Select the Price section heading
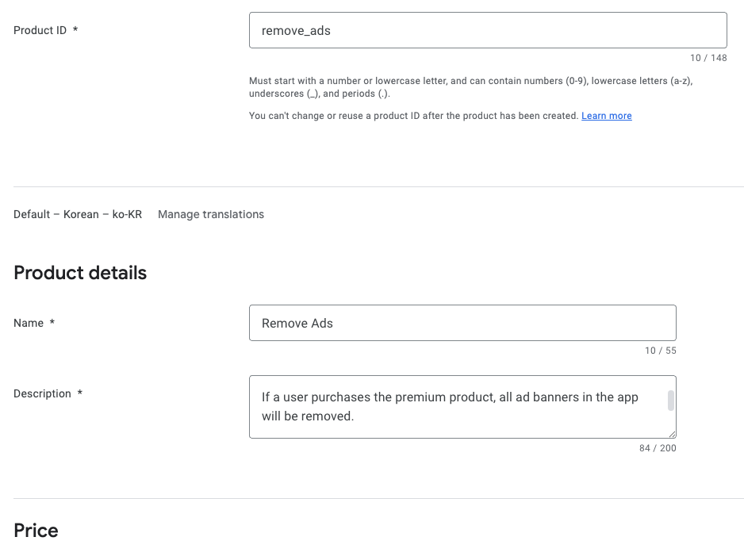Viewport: 744px width, 560px height. click(x=36, y=531)
